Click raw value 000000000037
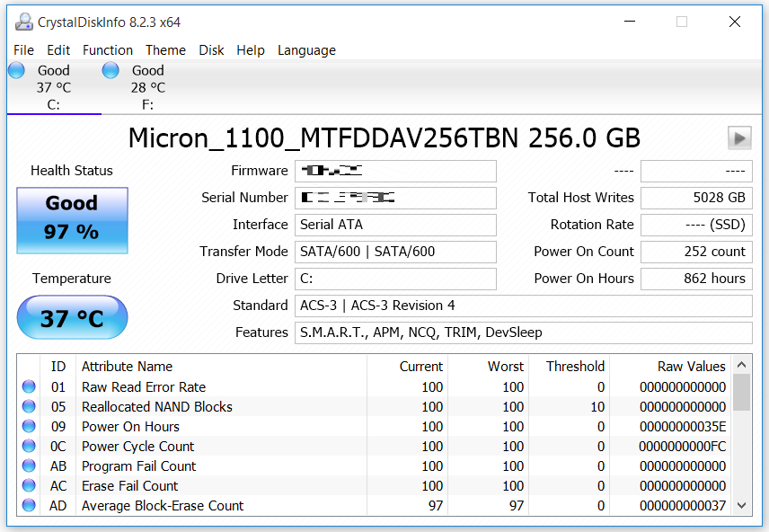The image size is (769, 532). point(683,506)
